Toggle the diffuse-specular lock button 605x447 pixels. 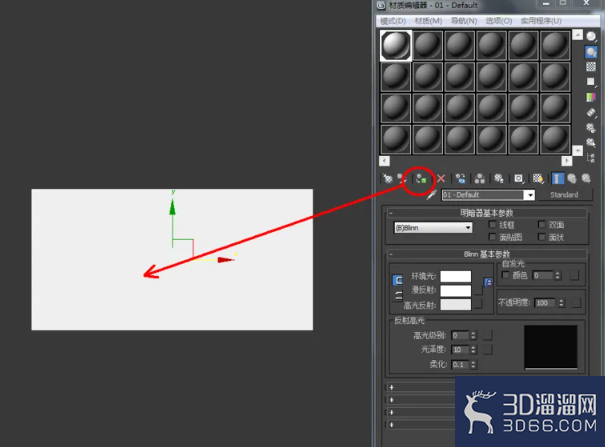pyautogui.click(x=398, y=296)
